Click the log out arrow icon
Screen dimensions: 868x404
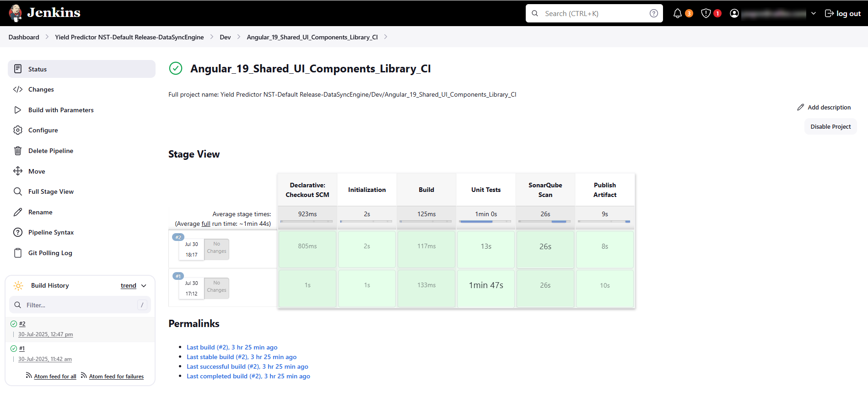[829, 13]
